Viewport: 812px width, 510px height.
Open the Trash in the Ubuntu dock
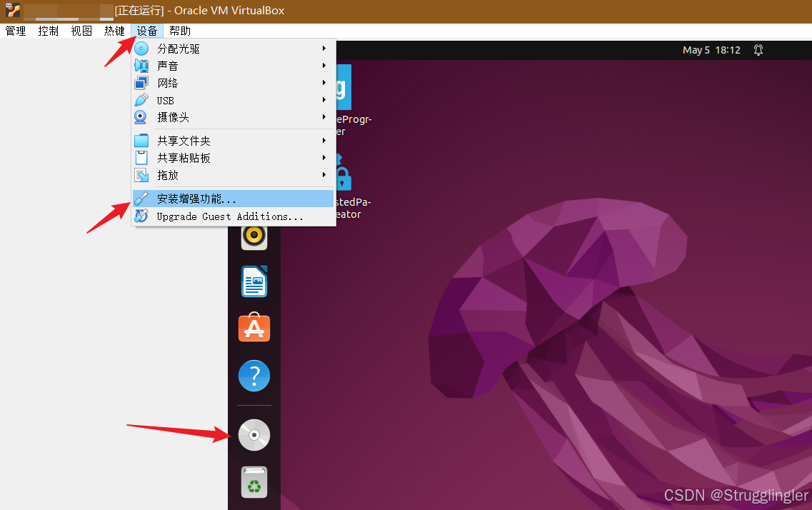pos(254,482)
